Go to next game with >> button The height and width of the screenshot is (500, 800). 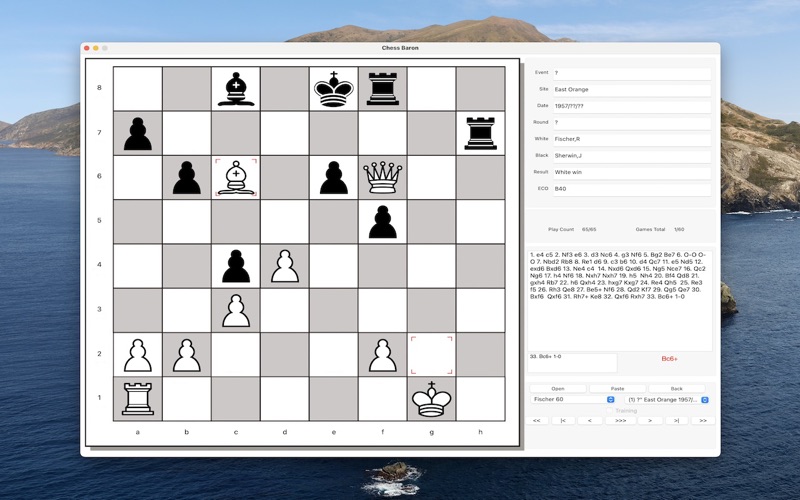tap(703, 421)
